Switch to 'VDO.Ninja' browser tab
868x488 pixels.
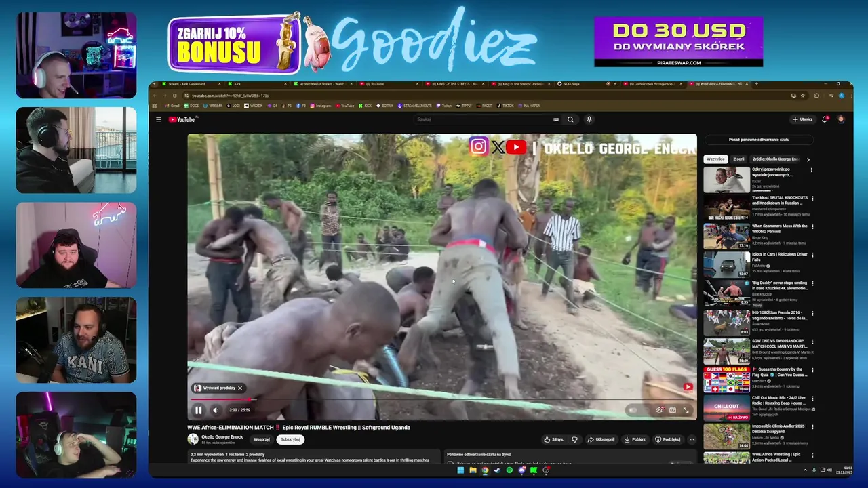[x=587, y=84]
